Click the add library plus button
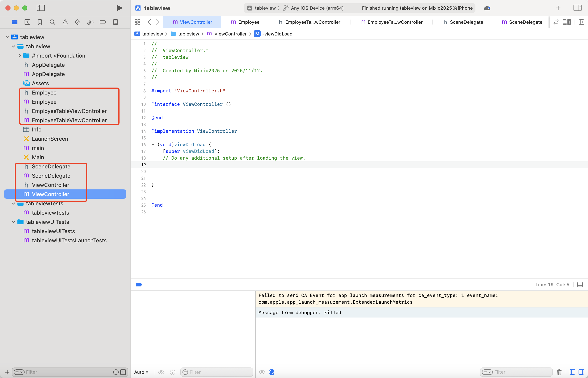The height and width of the screenshot is (378, 588). (558, 8)
